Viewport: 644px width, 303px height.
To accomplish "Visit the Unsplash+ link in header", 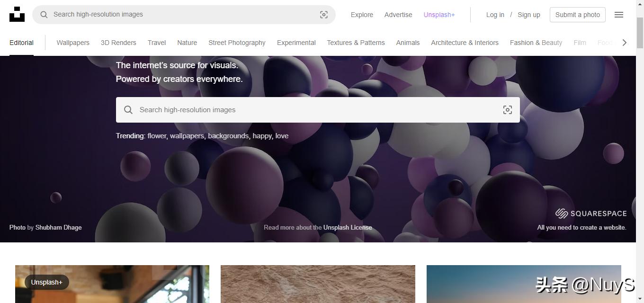I will point(439,15).
